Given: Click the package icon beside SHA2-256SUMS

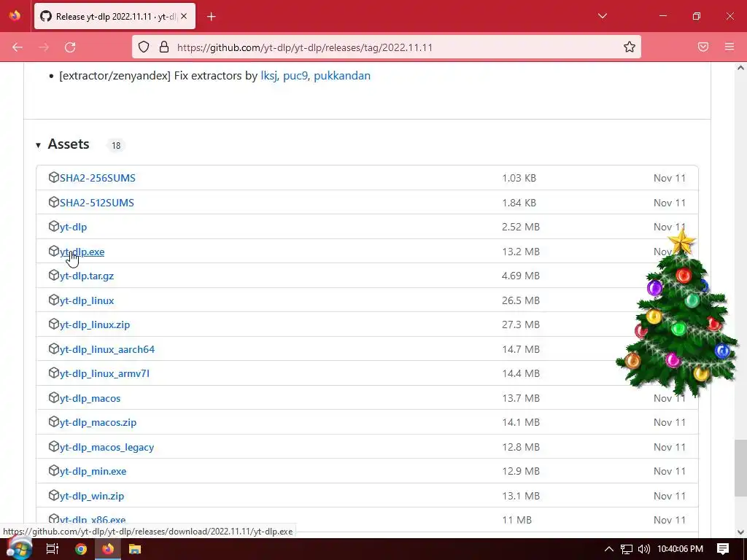Looking at the screenshot, I should tap(53, 177).
